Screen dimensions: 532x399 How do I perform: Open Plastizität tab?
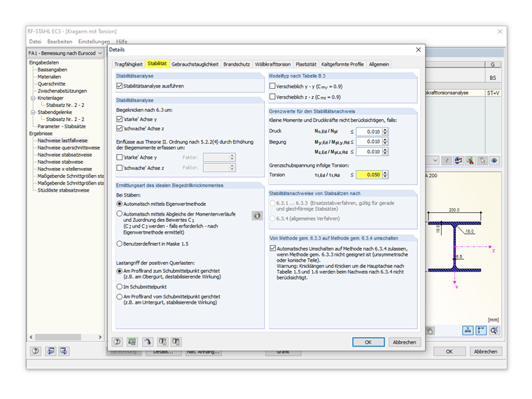click(306, 64)
